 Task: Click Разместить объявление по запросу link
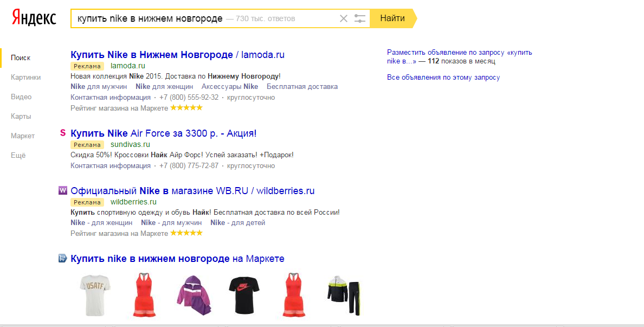pos(460,57)
